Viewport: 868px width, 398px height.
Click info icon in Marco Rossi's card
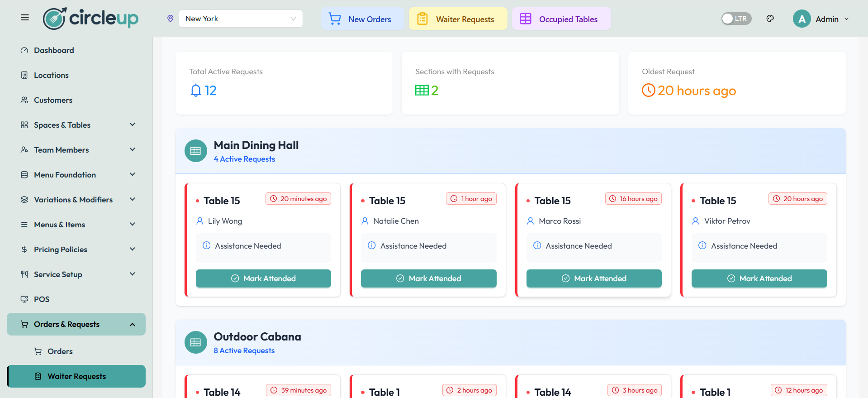[x=537, y=245]
